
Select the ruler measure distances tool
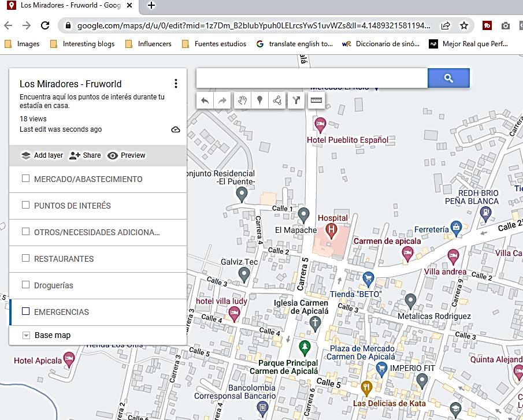pyautogui.click(x=316, y=101)
